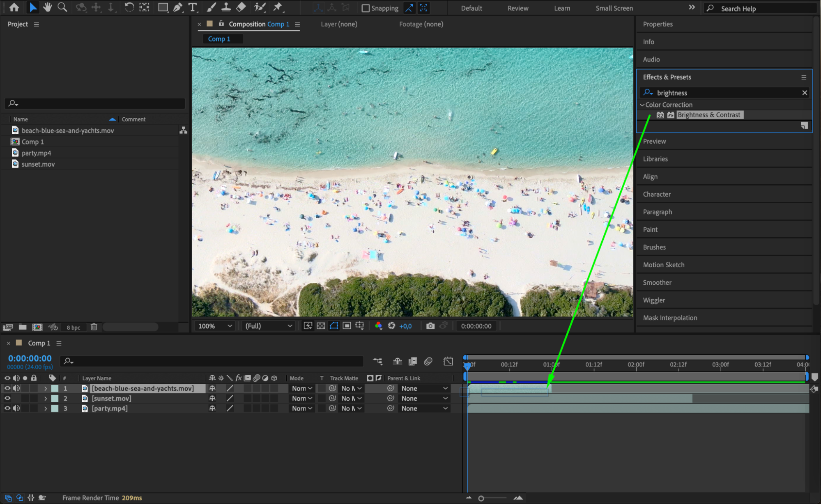Click the Home icon in toolbar
This screenshot has width=821, height=504.
(x=14, y=7)
